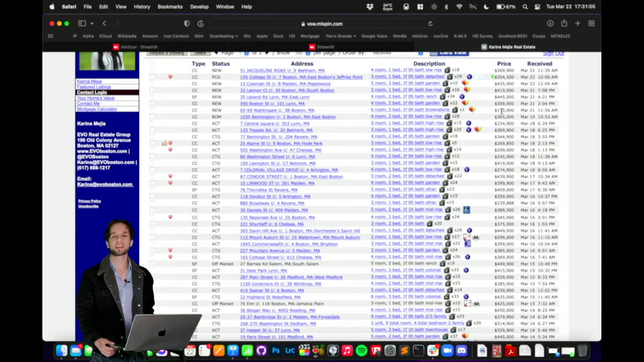Tick the checkbox for 25 Alpine St

(x=152, y=143)
